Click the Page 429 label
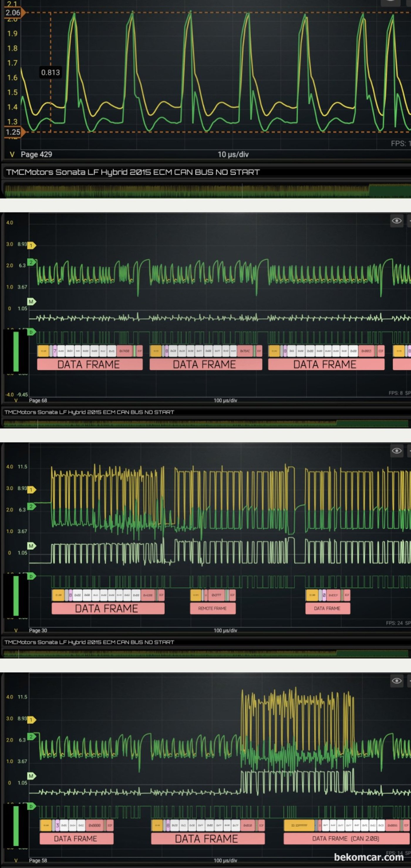Screen dimensions: 411x868 [36, 154]
